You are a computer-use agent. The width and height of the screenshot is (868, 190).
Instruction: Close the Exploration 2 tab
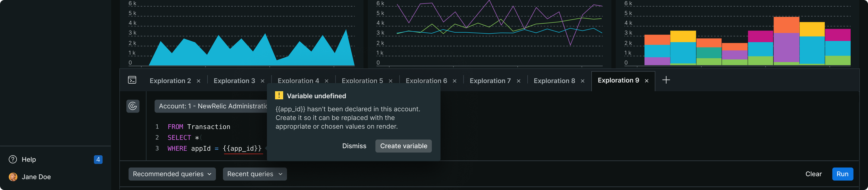pyautogui.click(x=199, y=81)
